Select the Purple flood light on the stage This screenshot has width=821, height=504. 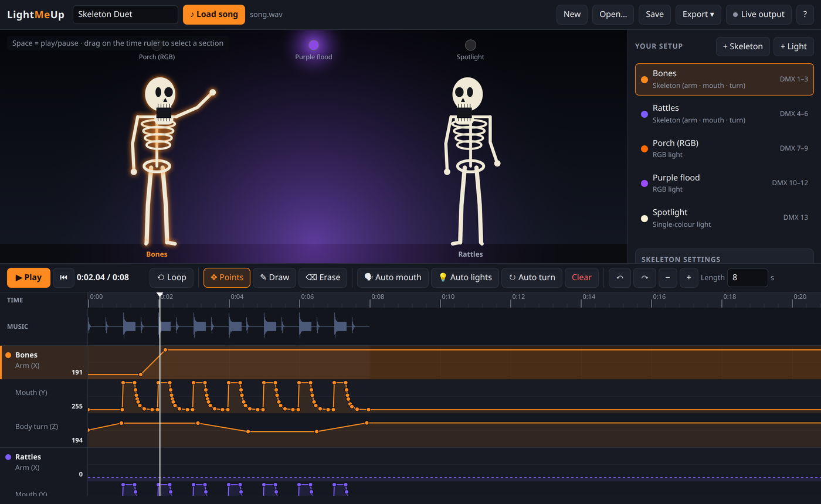314,45
